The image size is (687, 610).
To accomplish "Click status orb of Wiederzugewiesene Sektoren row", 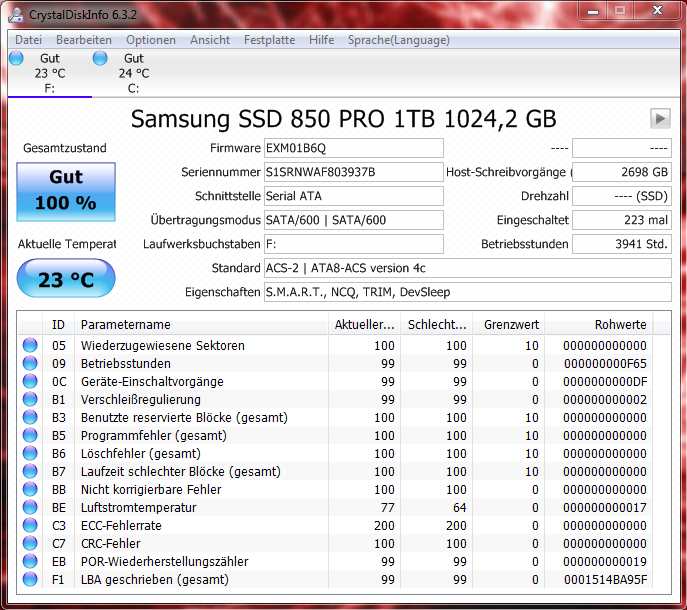I will click(30, 345).
